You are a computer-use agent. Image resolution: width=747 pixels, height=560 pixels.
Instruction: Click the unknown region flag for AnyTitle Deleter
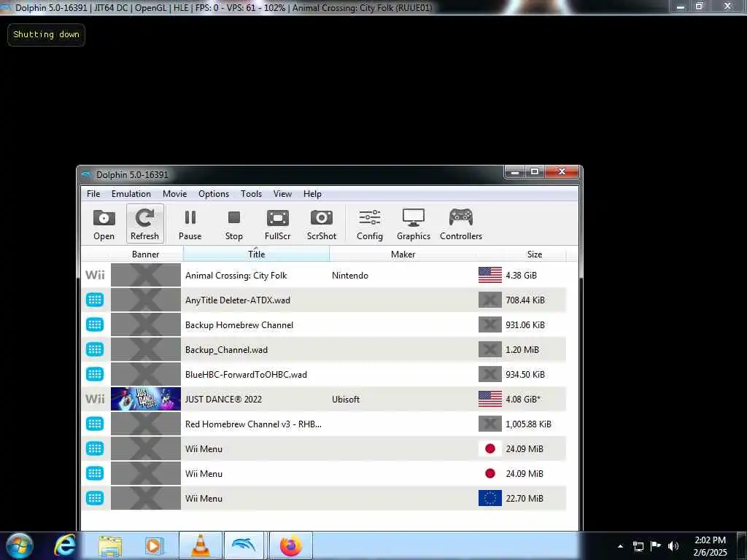pyautogui.click(x=490, y=300)
